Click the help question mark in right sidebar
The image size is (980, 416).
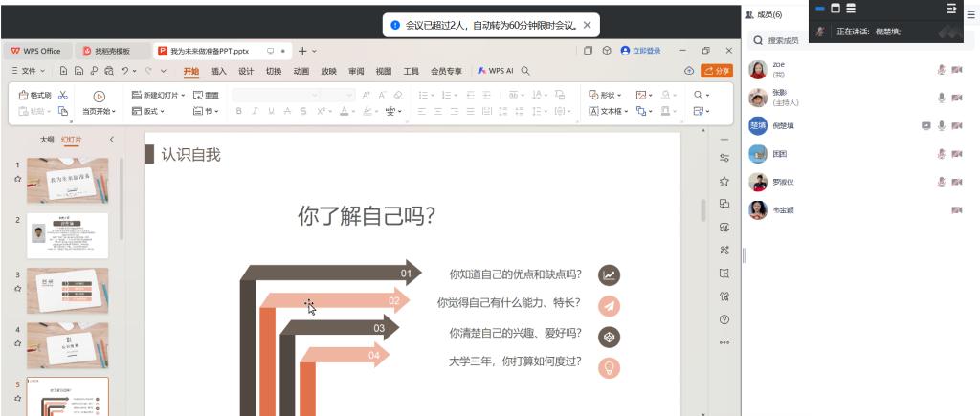pyautogui.click(x=724, y=319)
